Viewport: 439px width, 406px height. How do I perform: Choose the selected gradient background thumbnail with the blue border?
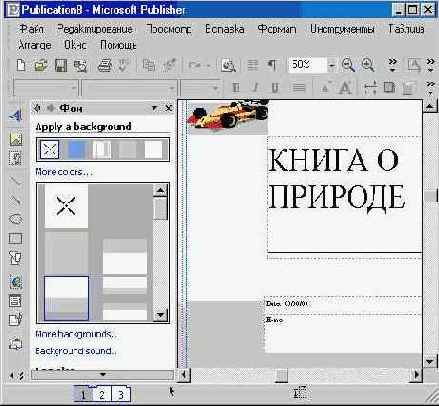click(66, 298)
